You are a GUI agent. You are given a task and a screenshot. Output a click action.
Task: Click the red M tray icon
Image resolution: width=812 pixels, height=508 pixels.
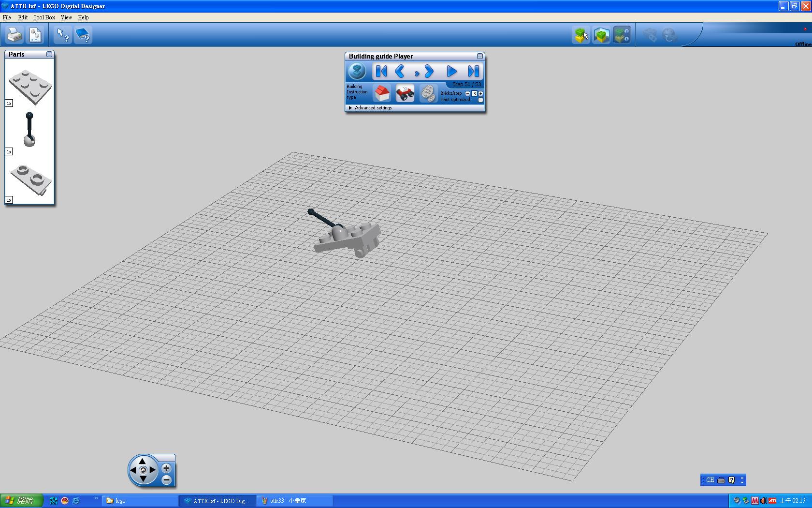tap(754, 501)
